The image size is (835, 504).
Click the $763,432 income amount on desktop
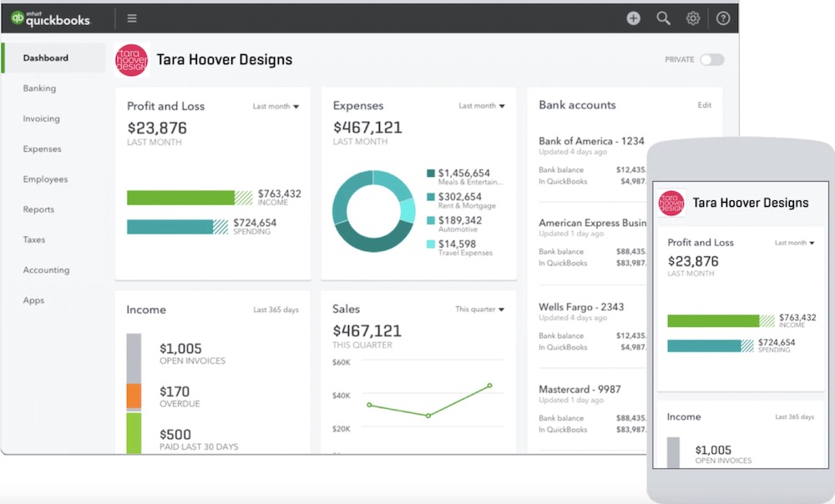[x=280, y=194]
